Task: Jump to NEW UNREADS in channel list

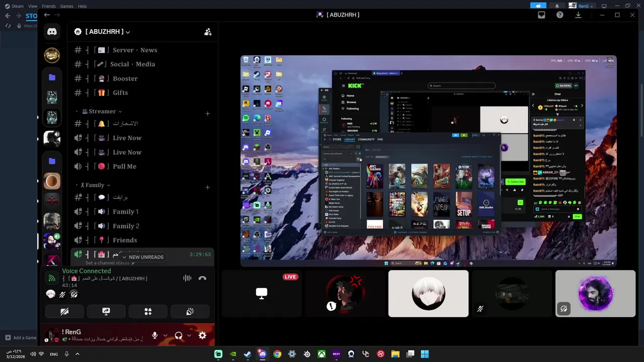Action: pos(142,257)
